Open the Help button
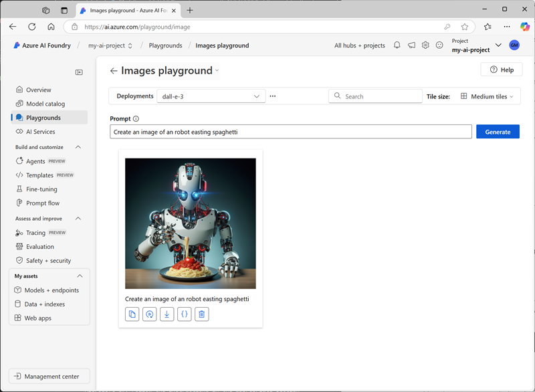Image resolution: width=535 pixels, height=392 pixels. 502,70
